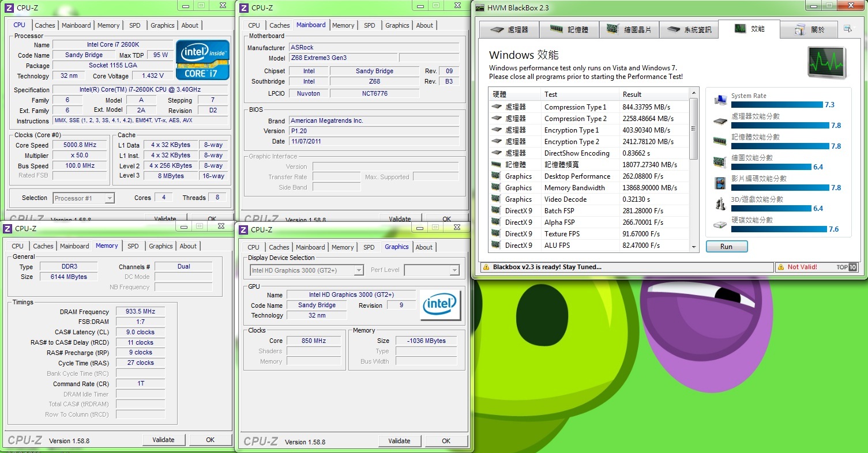Click the graphics card icon beside 繪圖效能分數
The image size is (868, 453).
click(x=720, y=162)
